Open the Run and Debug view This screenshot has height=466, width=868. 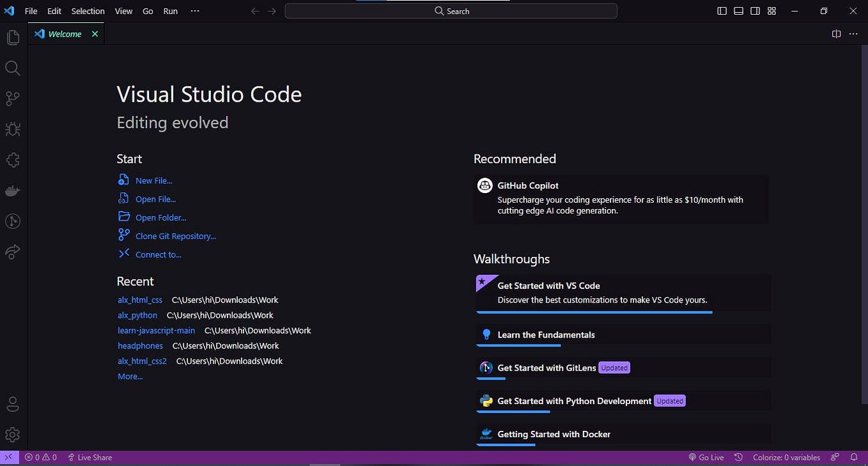point(13,129)
